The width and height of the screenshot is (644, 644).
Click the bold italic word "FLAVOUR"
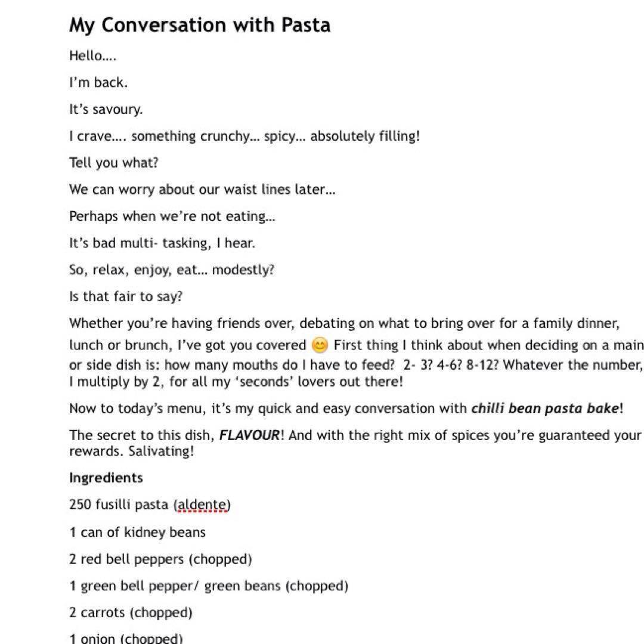pyautogui.click(x=249, y=435)
